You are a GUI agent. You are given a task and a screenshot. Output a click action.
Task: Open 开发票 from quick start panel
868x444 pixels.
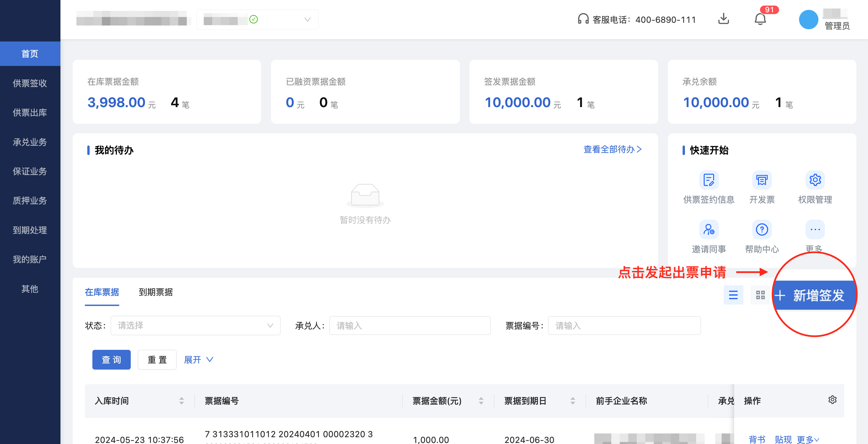(x=762, y=180)
